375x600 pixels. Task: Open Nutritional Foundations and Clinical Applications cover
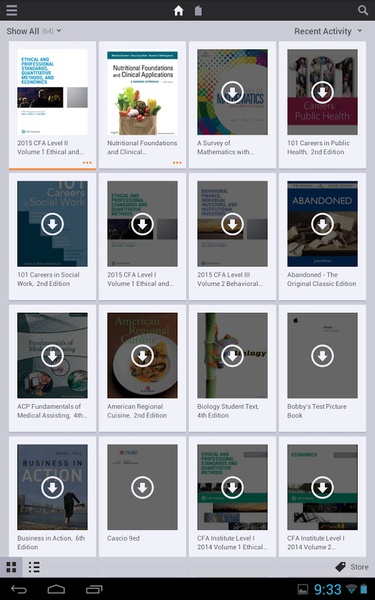pyautogui.click(x=142, y=92)
